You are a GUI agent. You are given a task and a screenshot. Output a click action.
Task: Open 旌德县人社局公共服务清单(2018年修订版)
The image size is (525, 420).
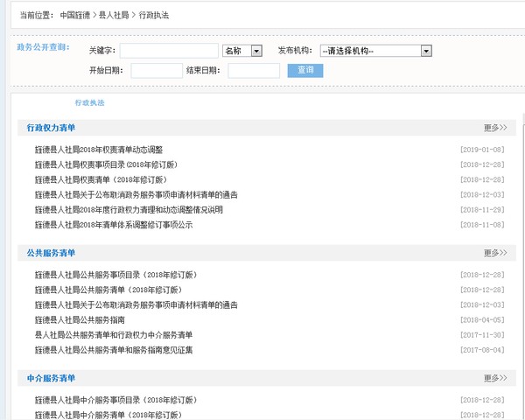click(108, 290)
